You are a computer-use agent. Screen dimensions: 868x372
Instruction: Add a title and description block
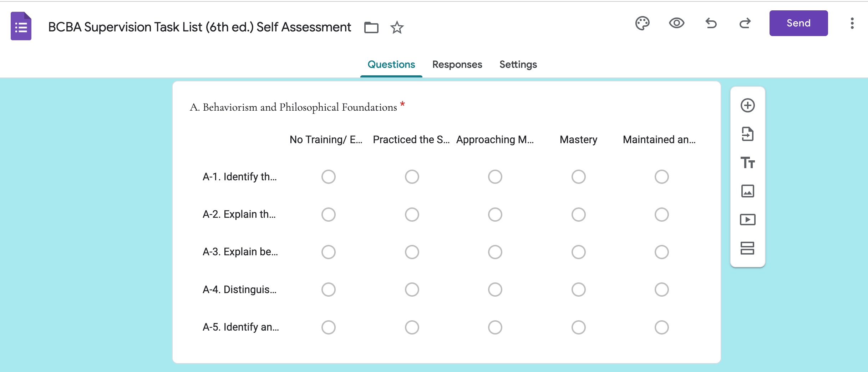[x=748, y=162]
